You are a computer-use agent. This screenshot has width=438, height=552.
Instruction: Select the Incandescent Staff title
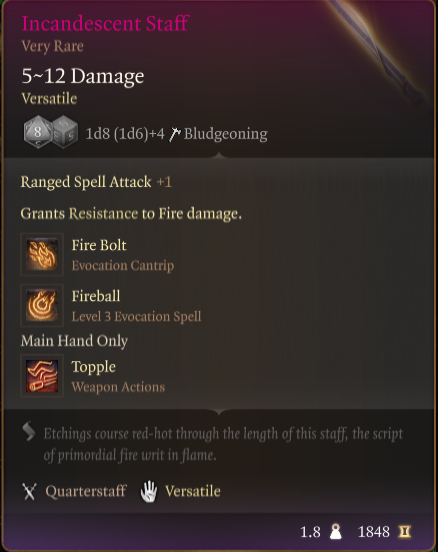(x=106, y=24)
